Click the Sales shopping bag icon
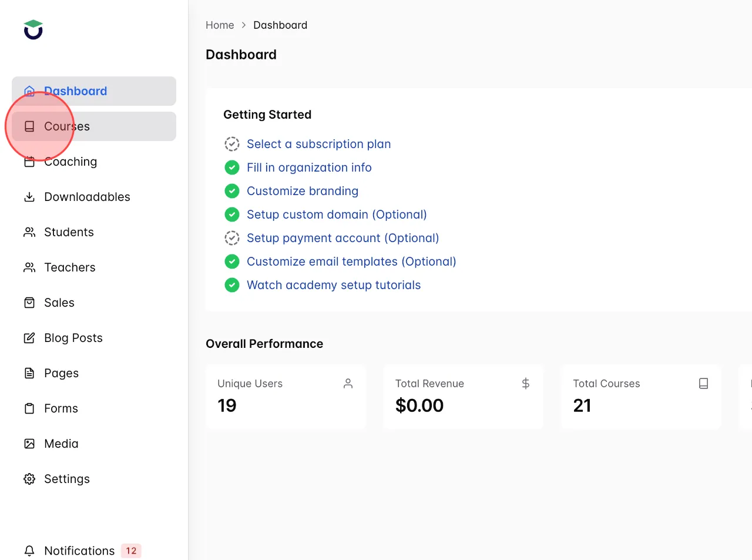 pos(29,303)
